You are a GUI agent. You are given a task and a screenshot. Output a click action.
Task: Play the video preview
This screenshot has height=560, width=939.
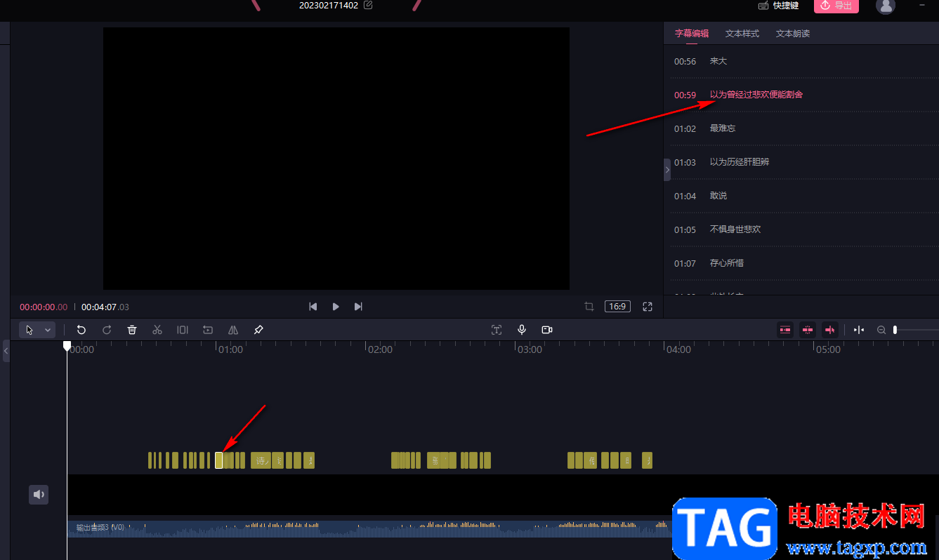click(336, 307)
